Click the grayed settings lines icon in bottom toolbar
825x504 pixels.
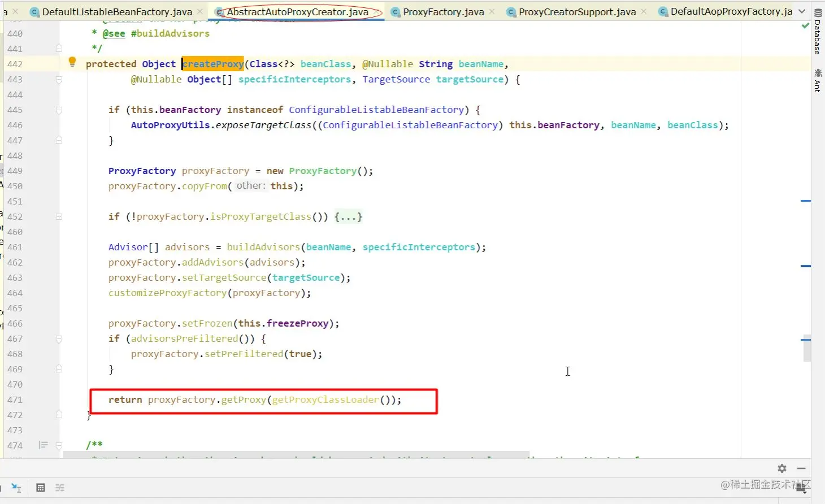[60, 488]
